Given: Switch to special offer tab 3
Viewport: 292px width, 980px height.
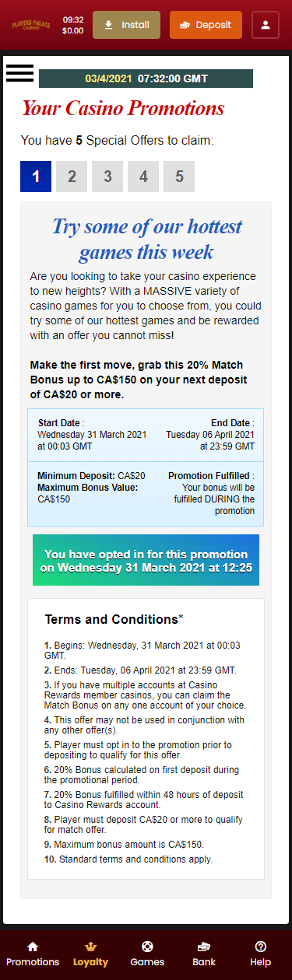Looking at the screenshot, I should coord(107,177).
